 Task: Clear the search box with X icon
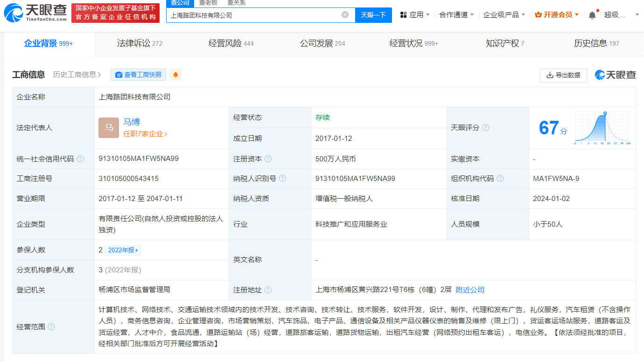click(x=345, y=15)
